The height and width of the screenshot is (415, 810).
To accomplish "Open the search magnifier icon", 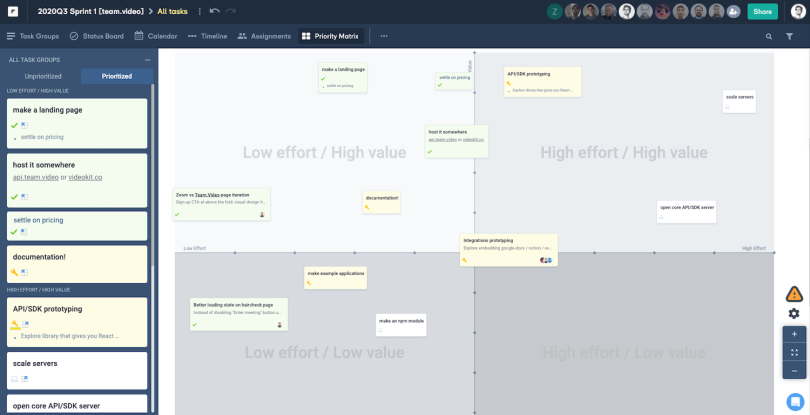I will point(769,36).
